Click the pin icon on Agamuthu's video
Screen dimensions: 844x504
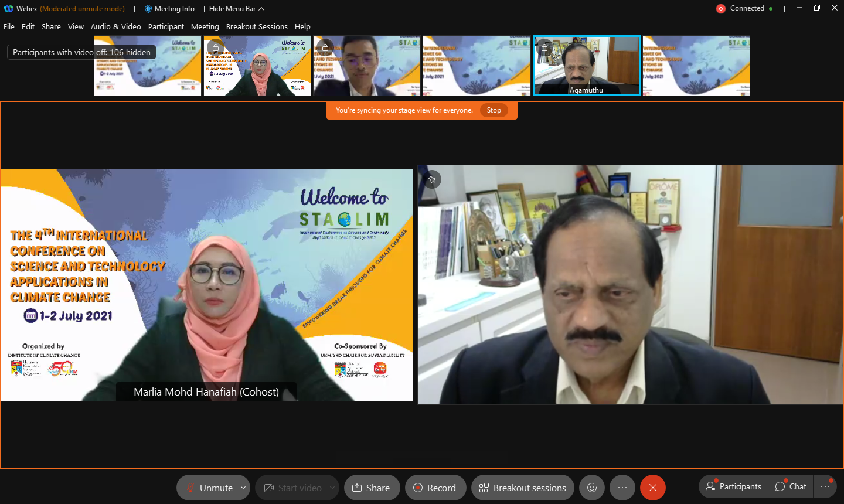click(x=432, y=180)
